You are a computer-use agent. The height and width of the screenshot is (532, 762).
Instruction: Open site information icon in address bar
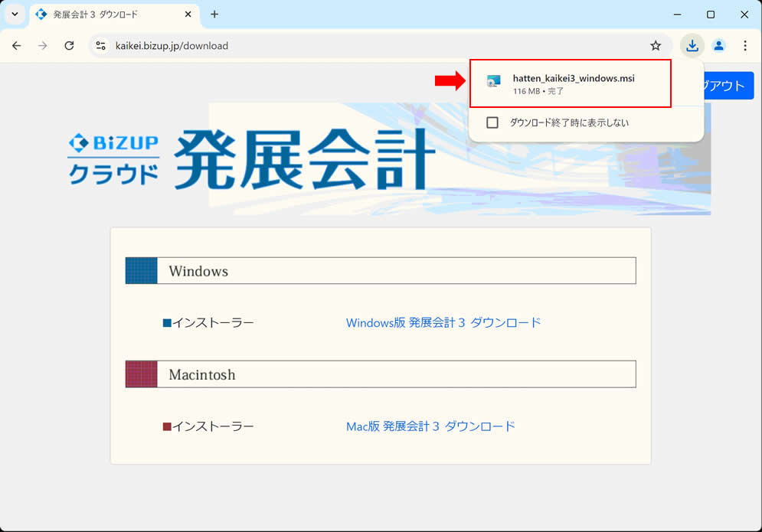pos(100,46)
